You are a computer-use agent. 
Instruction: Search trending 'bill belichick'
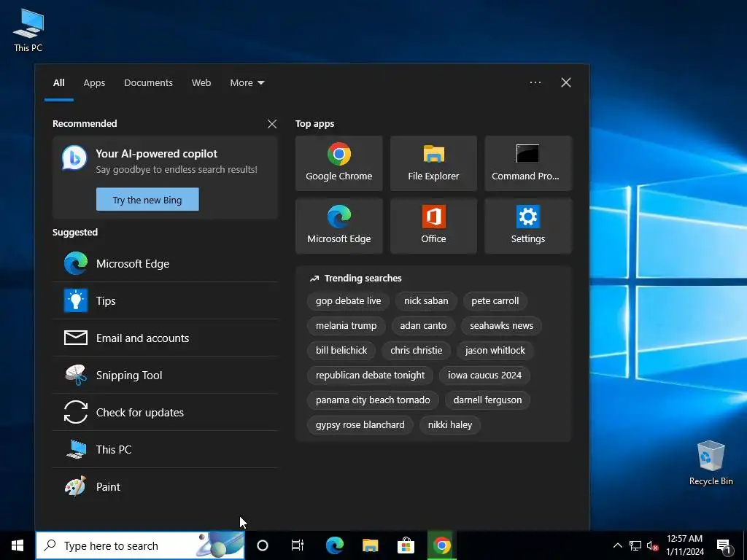[x=341, y=351]
